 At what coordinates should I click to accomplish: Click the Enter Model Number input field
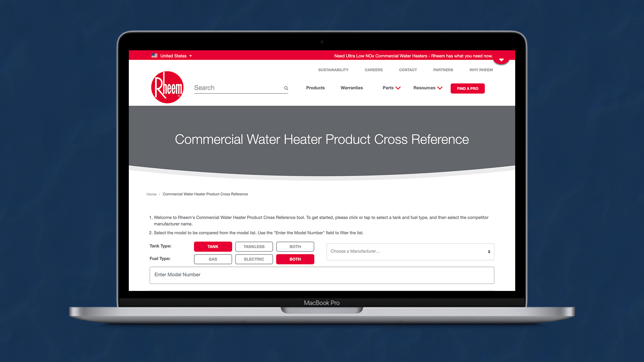[x=322, y=275]
